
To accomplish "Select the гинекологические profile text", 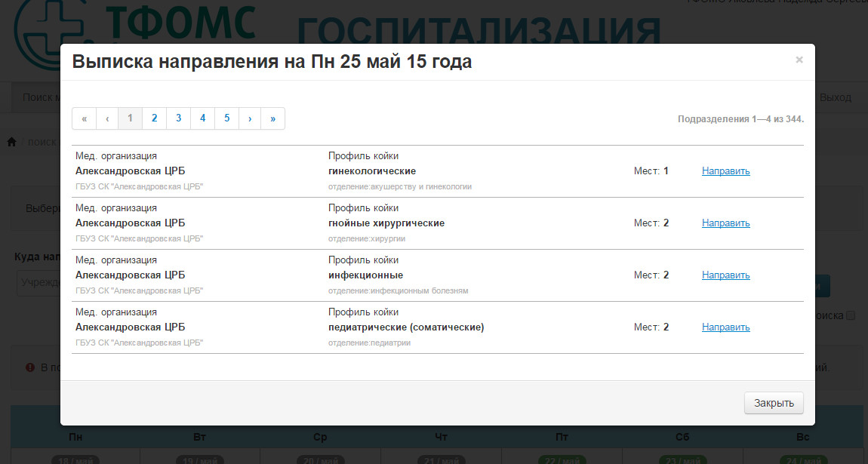I will (372, 171).
